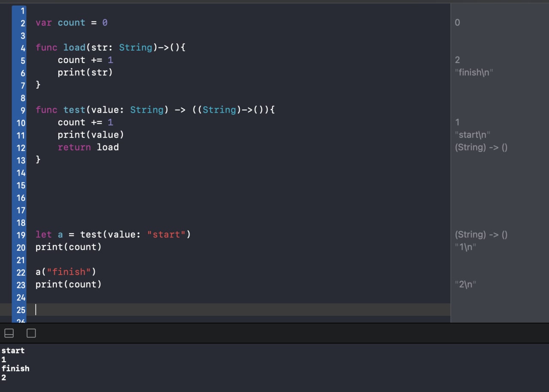Click line number 19 in the gutter
Viewport: 549px width, 392px height.
(21, 235)
